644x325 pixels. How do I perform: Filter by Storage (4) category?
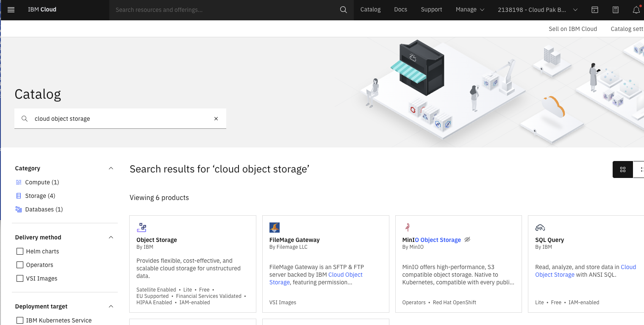coord(40,196)
